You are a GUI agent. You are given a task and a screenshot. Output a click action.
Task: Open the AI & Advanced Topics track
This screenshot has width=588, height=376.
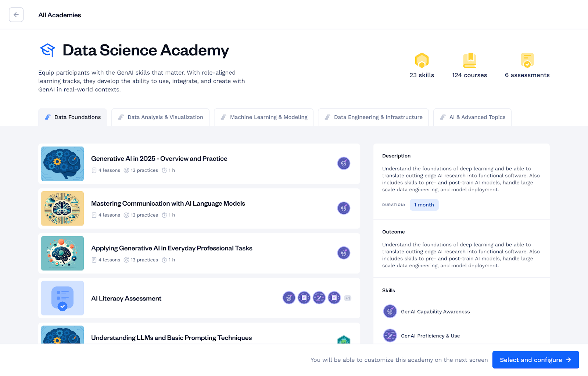tap(472, 117)
